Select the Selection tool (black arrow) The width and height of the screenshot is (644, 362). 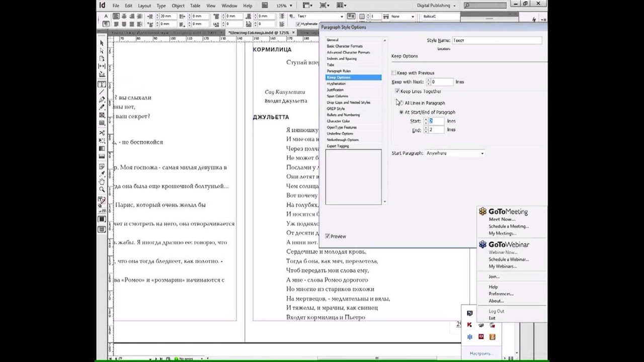(x=102, y=43)
